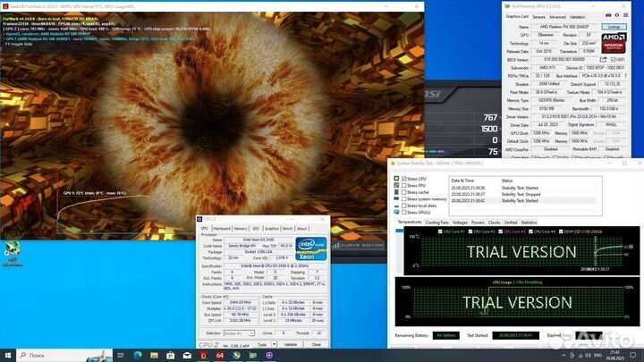Switch to Cooling Fans tab in AIDA64
The image size is (644, 362).
[436, 223]
